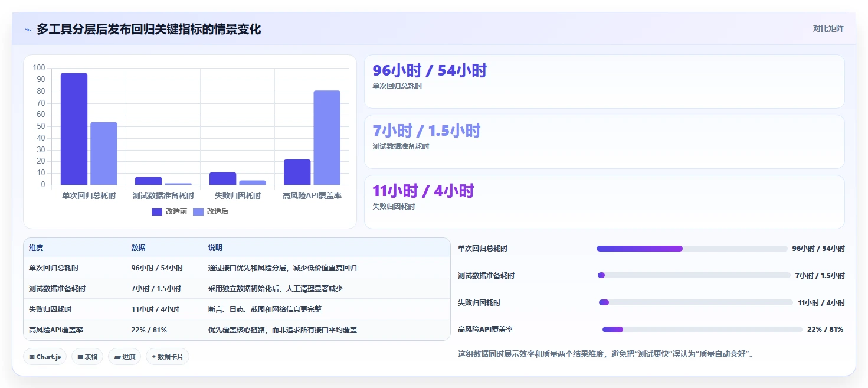Click the 改造后 bar for 高风险API覆盖率
Viewport: 868px width, 388px height.
327,138
